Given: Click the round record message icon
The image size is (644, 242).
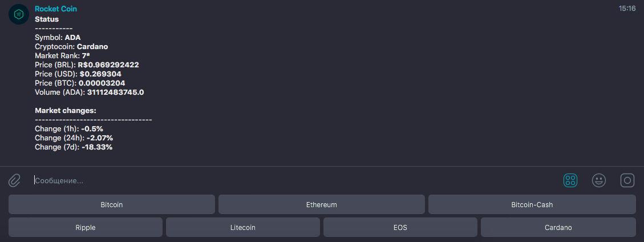Looking at the screenshot, I should [627, 180].
